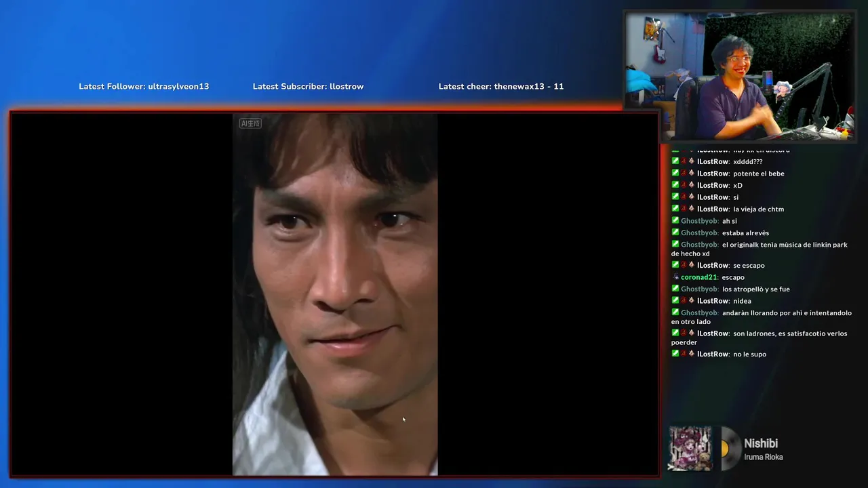Click message "andaràn llorando por ahì"
Image resolution: width=868 pixels, height=488 pixels.
[762, 317]
